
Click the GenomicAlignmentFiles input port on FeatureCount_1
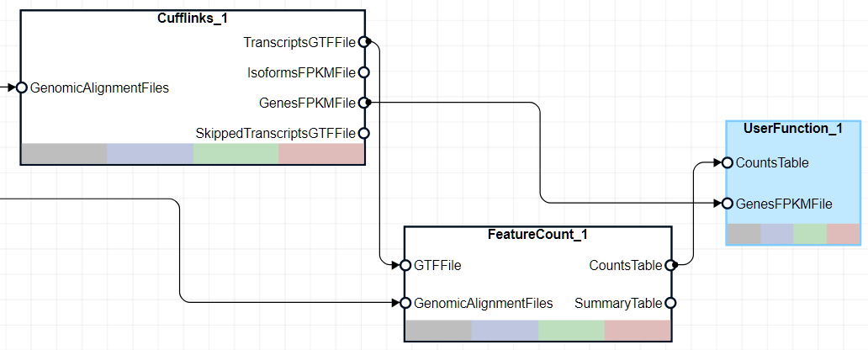[x=405, y=303]
